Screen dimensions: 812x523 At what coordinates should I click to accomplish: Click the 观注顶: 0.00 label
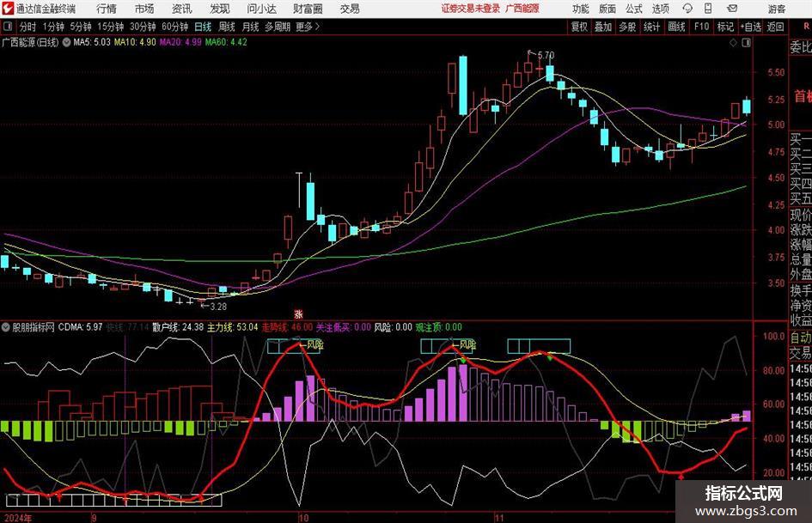click(438, 327)
